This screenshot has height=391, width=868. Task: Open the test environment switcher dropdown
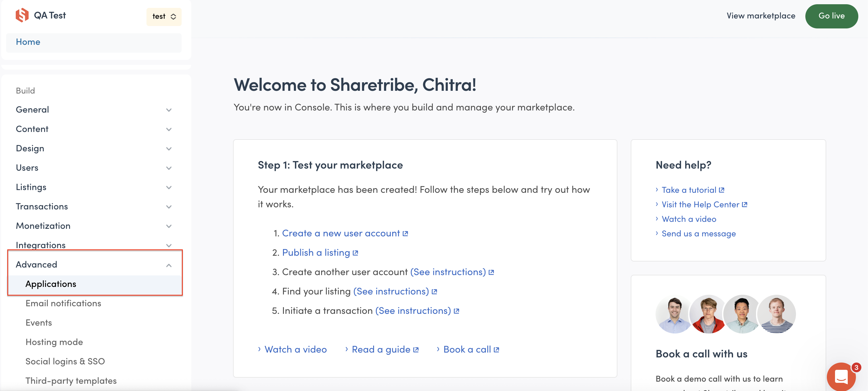[164, 17]
